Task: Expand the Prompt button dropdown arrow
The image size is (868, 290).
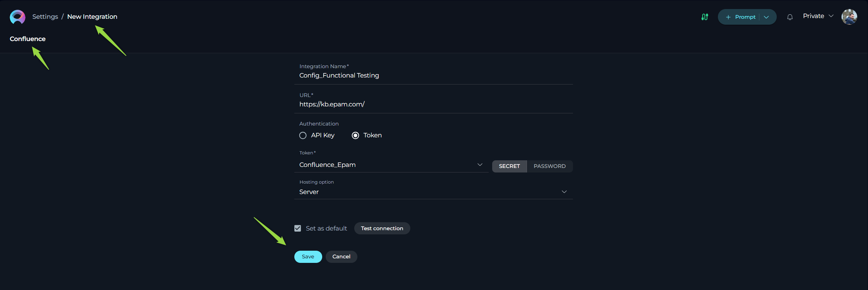Action: (766, 17)
